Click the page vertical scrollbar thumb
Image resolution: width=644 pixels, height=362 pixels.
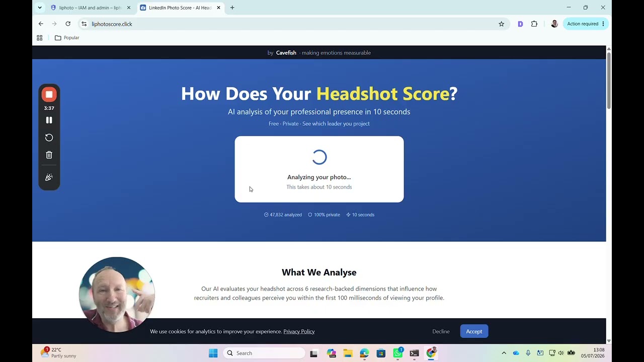pos(609,79)
